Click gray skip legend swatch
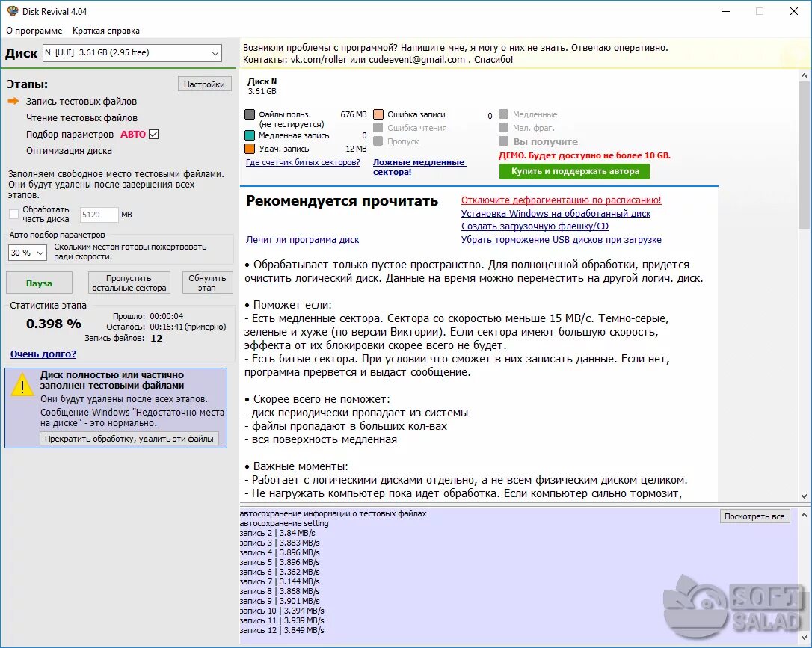Image resolution: width=812 pixels, height=648 pixels. pyautogui.click(x=378, y=141)
